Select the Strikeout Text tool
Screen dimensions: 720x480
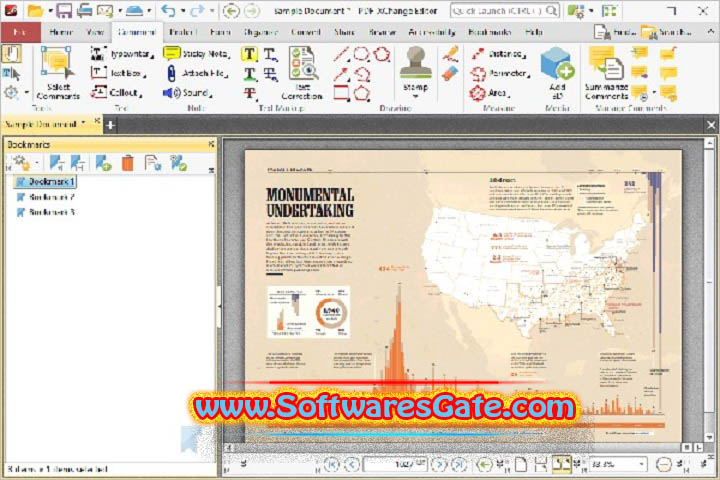click(x=249, y=93)
